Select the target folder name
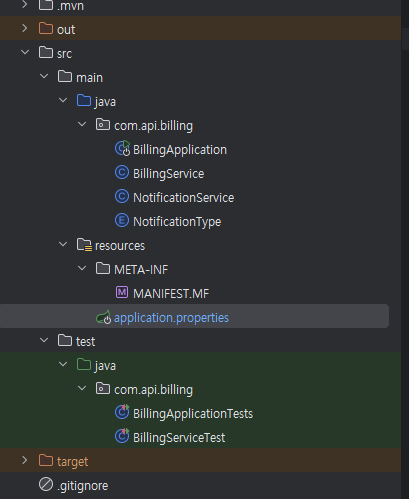Image resolution: width=409 pixels, height=499 pixels. [72, 462]
